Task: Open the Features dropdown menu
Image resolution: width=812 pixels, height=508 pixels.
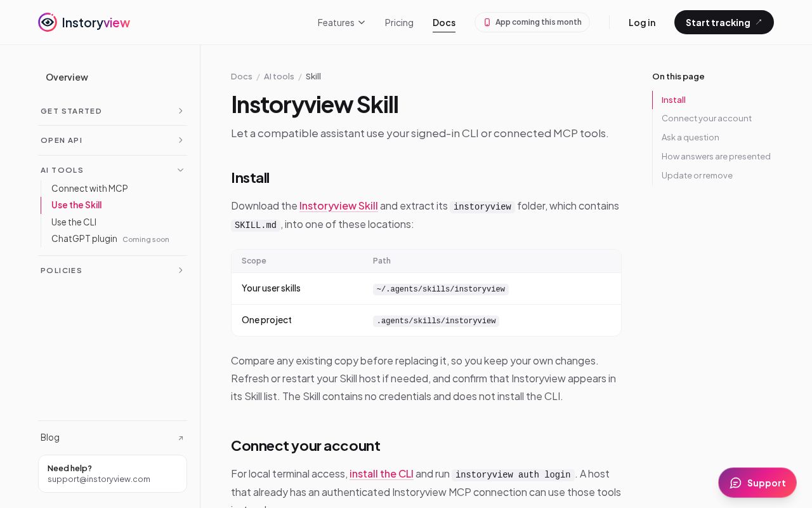Action: click(342, 22)
